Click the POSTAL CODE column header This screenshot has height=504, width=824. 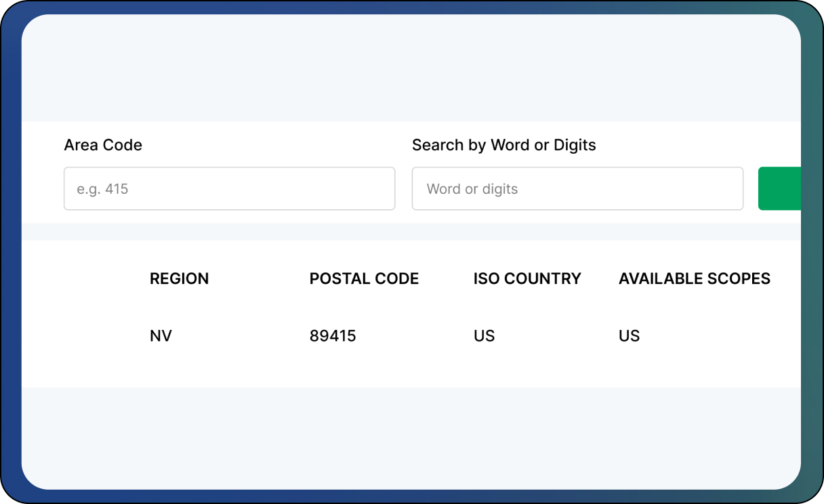(x=364, y=278)
